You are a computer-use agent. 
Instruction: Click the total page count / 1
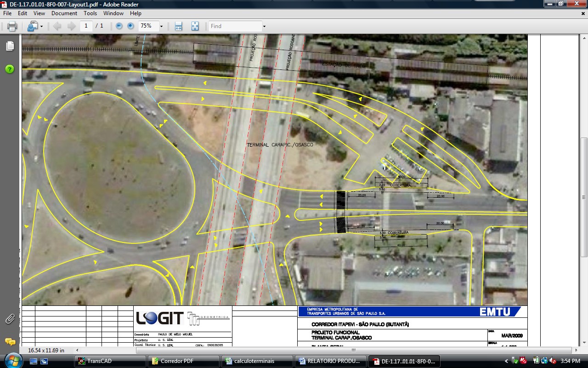pyautogui.click(x=99, y=26)
